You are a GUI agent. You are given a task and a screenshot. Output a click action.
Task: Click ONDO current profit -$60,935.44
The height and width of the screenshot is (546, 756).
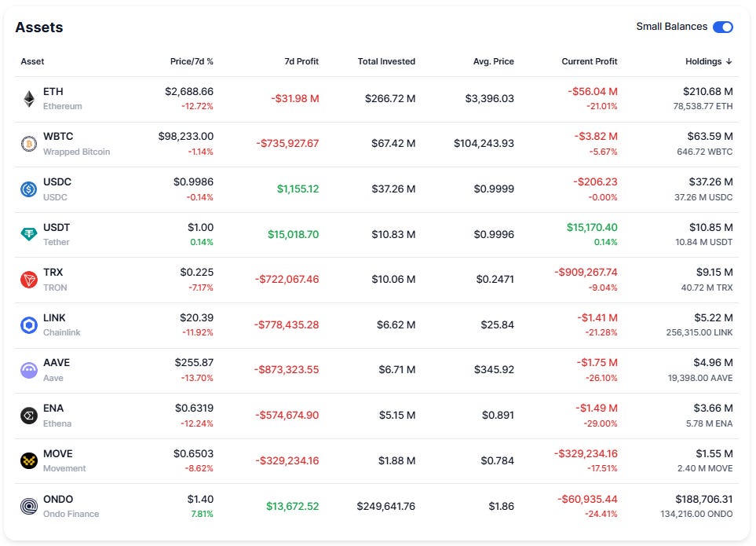(587, 499)
